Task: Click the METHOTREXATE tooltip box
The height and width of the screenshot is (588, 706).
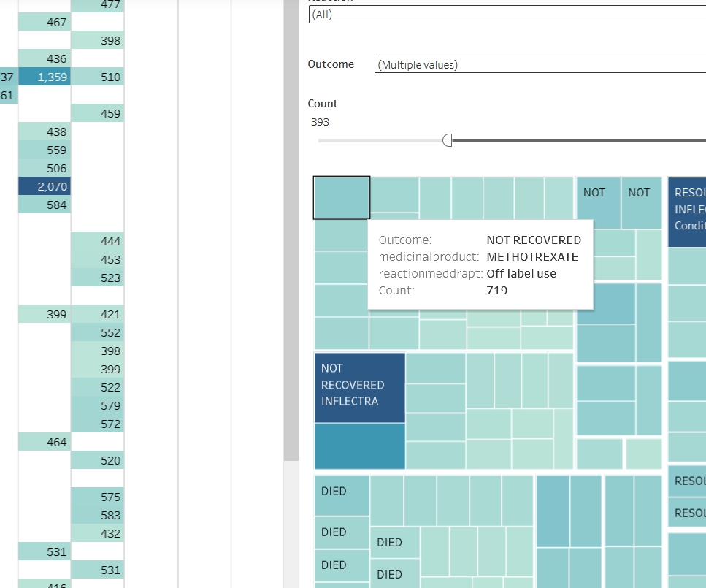Action: (482, 264)
